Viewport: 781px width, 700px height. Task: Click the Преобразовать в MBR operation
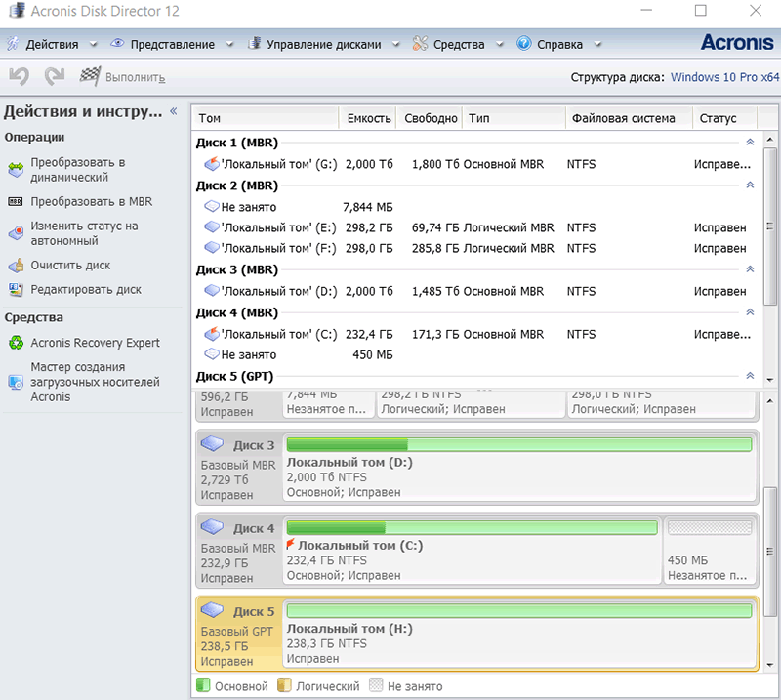(x=92, y=202)
